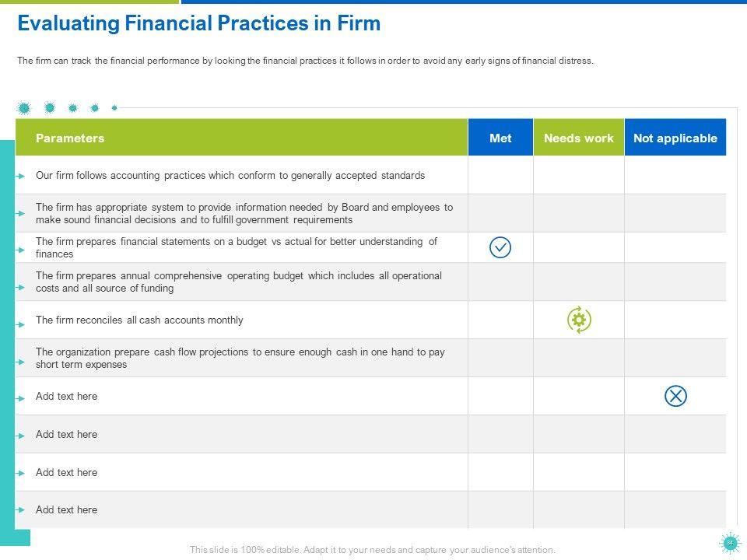Click the smallest virus icon above the table
This screenshot has width=747, height=560.
click(114, 107)
